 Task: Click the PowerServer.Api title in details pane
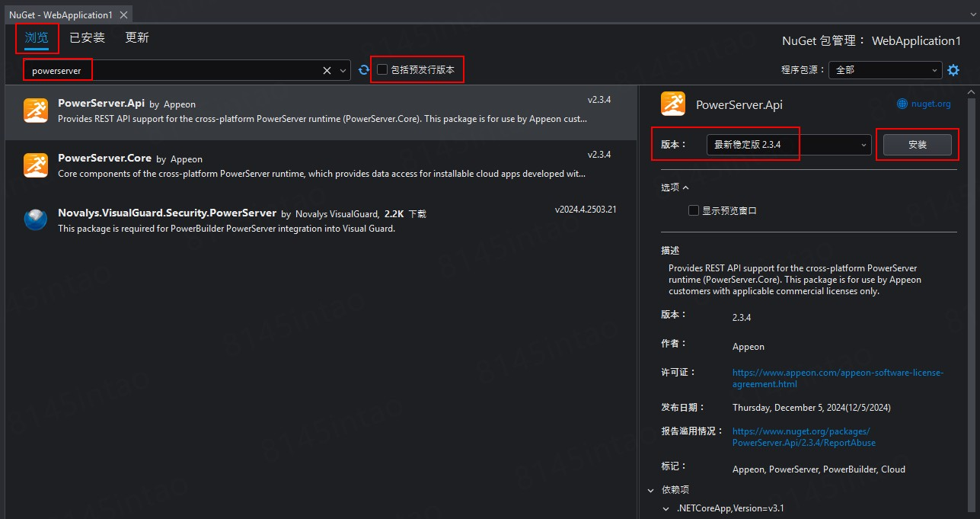pos(739,105)
